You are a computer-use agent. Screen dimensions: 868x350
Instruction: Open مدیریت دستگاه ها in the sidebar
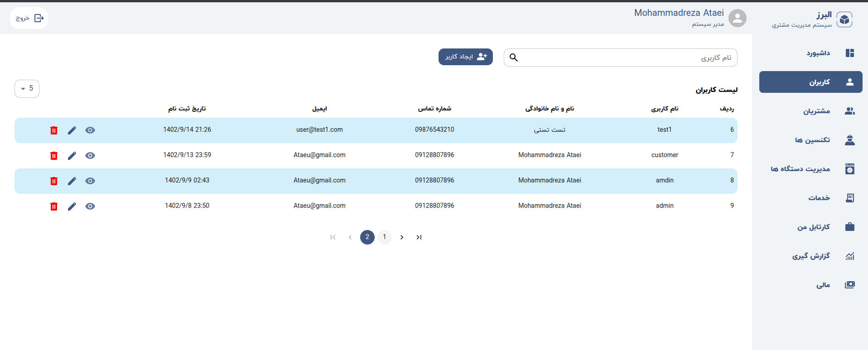point(811,169)
